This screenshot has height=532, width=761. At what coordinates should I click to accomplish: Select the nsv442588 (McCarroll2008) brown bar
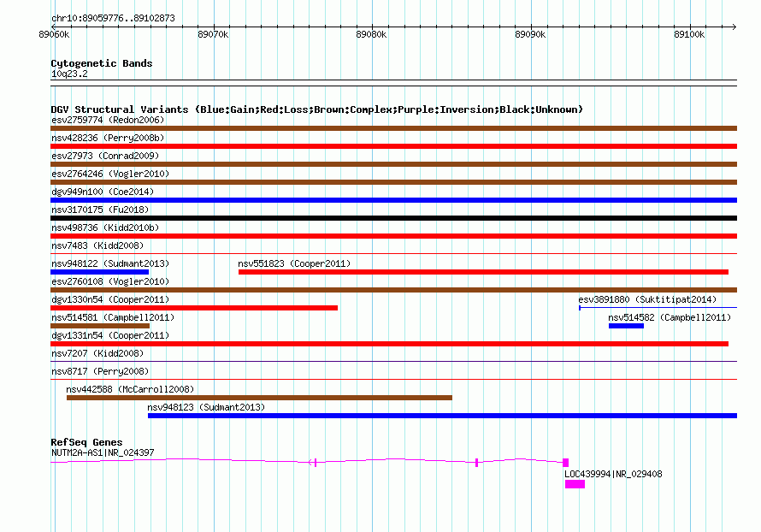coord(259,398)
